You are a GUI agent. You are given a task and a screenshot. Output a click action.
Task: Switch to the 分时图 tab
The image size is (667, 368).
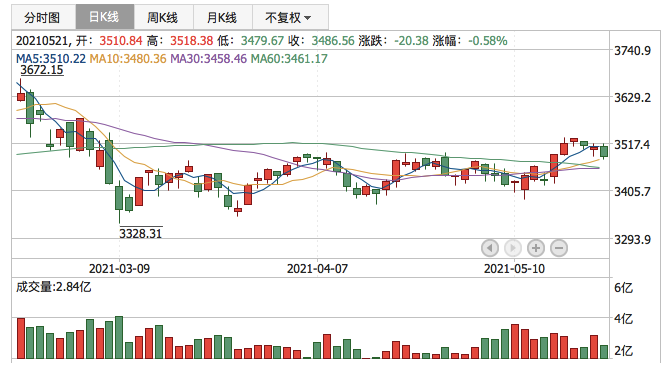tap(43, 17)
